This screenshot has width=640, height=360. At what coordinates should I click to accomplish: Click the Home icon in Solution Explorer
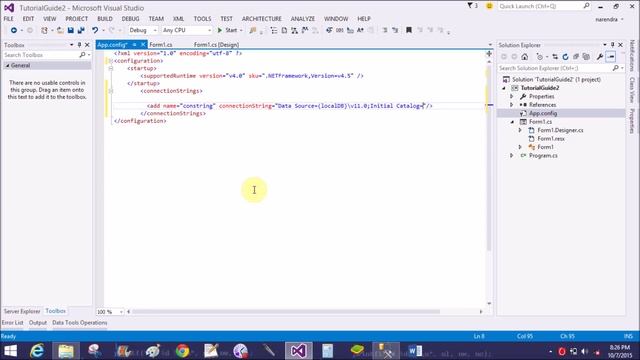524,57
